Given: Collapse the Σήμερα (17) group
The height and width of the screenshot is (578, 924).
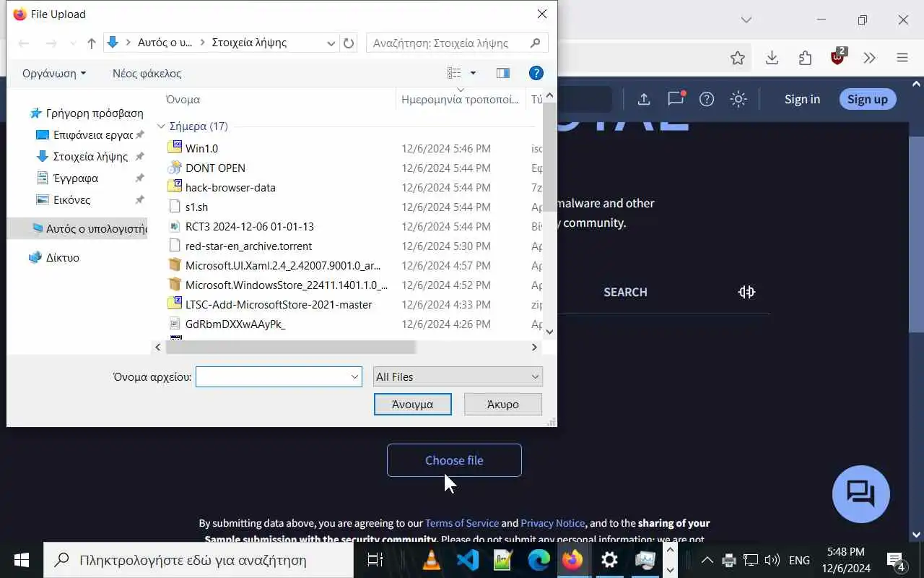Looking at the screenshot, I should click(161, 126).
